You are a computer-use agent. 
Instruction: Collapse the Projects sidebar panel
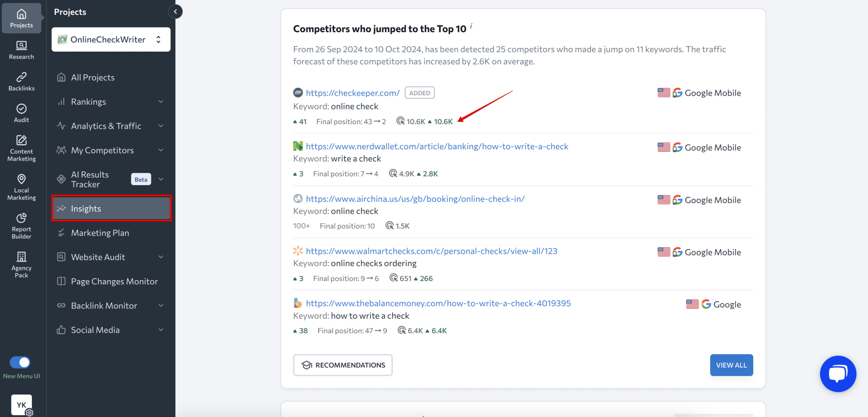tap(175, 11)
